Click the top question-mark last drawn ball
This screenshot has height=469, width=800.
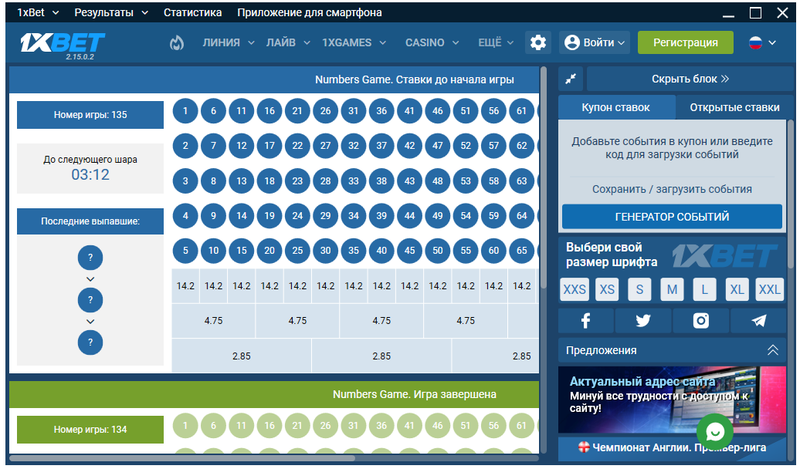click(90, 258)
